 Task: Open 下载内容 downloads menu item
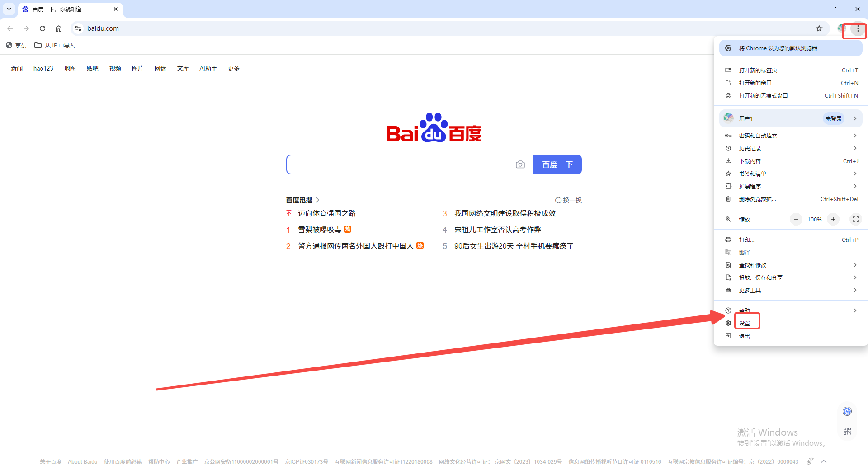[791, 161]
